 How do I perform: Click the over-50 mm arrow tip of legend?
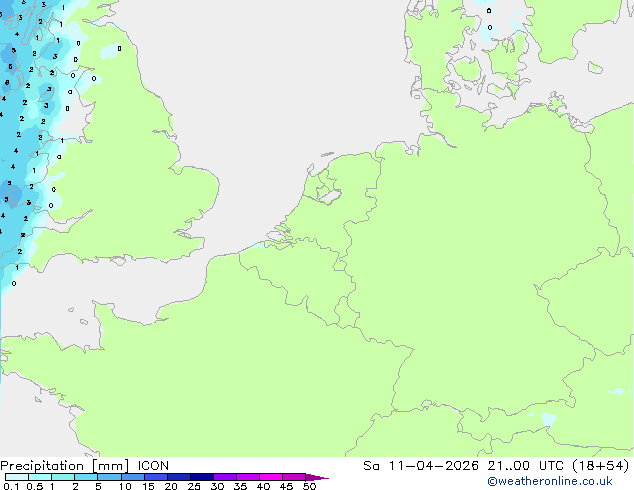pyautogui.click(x=317, y=477)
